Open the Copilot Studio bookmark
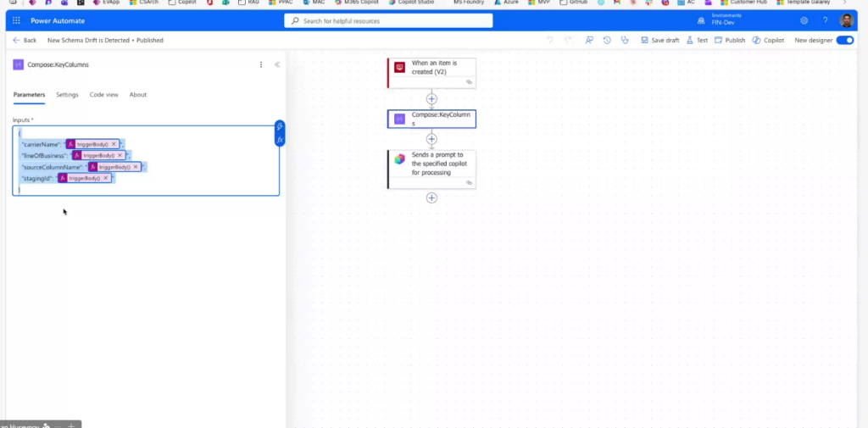This screenshot has height=428, width=868. [411, 3]
